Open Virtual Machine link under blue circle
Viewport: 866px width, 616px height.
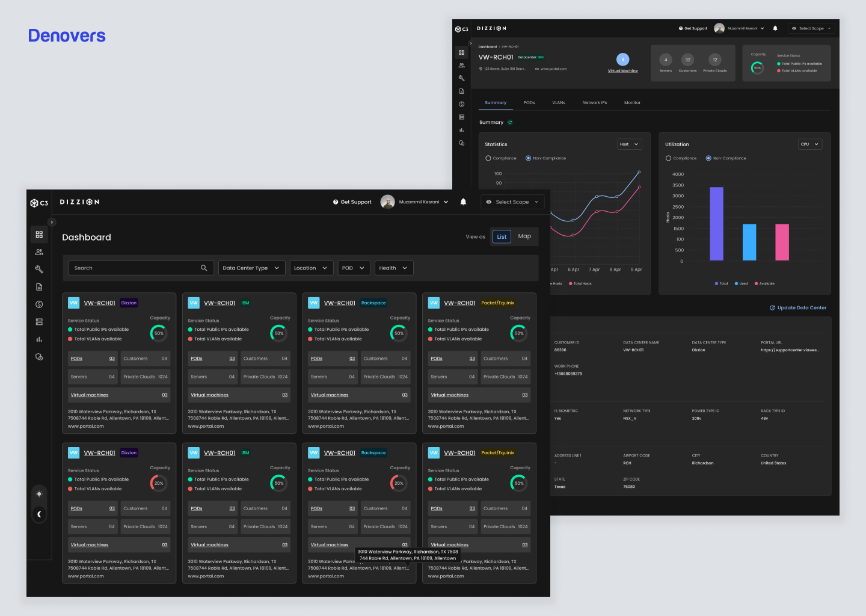pos(623,71)
